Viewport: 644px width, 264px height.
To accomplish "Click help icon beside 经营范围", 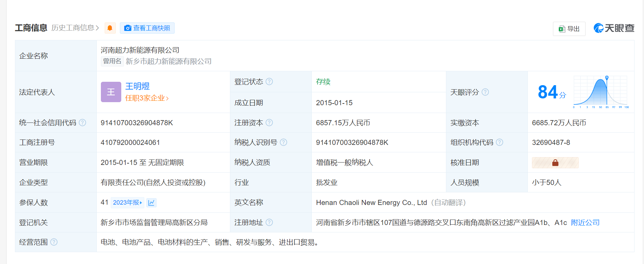I will (54, 242).
